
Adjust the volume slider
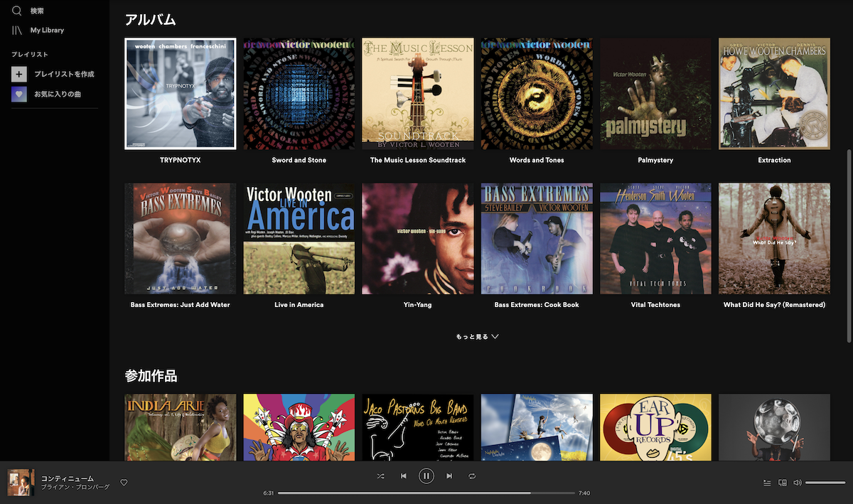tap(825, 483)
